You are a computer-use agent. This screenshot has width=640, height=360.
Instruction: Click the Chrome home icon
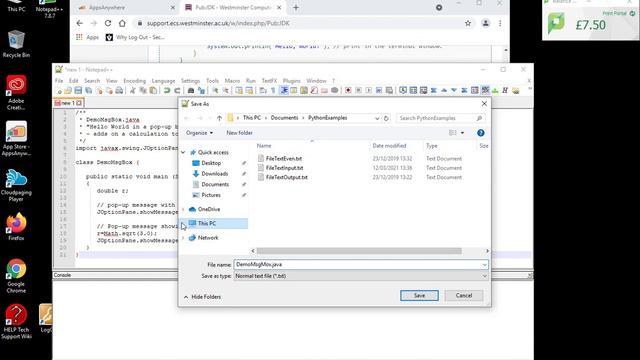pyautogui.click(x=122, y=23)
